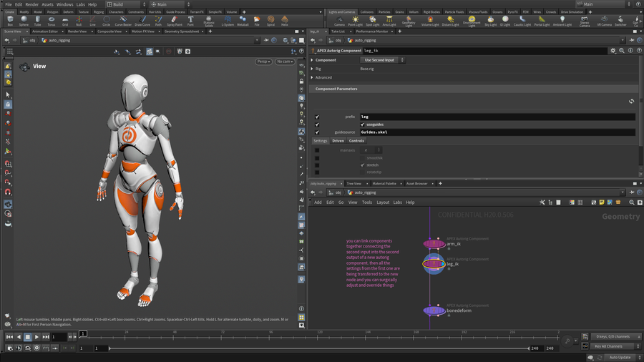Jump to the first frame
The image size is (644, 362).
coord(9,337)
